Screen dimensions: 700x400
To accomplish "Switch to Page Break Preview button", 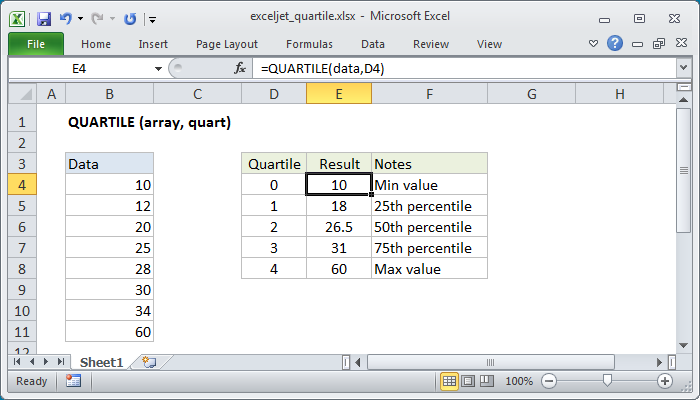I will [487, 381].
